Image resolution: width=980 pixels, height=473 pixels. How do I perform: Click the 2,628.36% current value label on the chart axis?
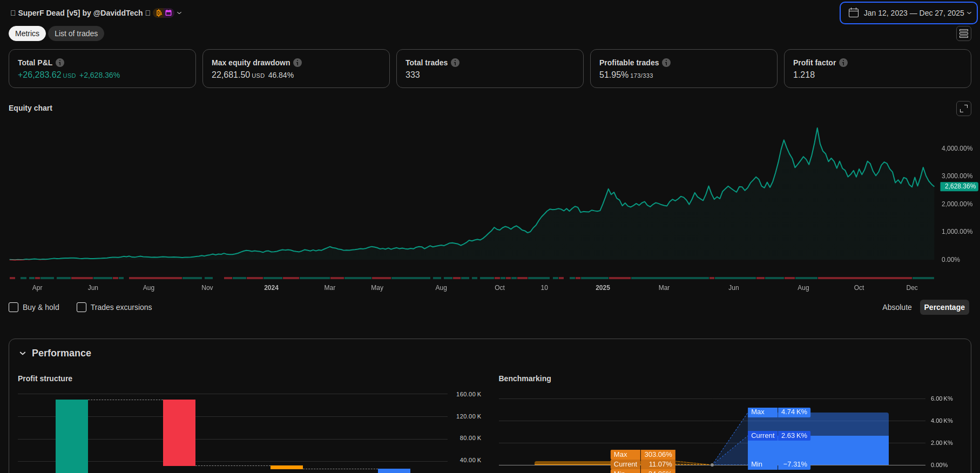(959, 186)
